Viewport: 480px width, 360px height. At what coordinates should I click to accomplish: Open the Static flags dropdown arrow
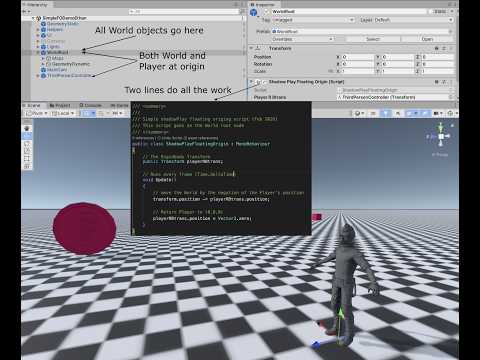(x=452, y=11)
